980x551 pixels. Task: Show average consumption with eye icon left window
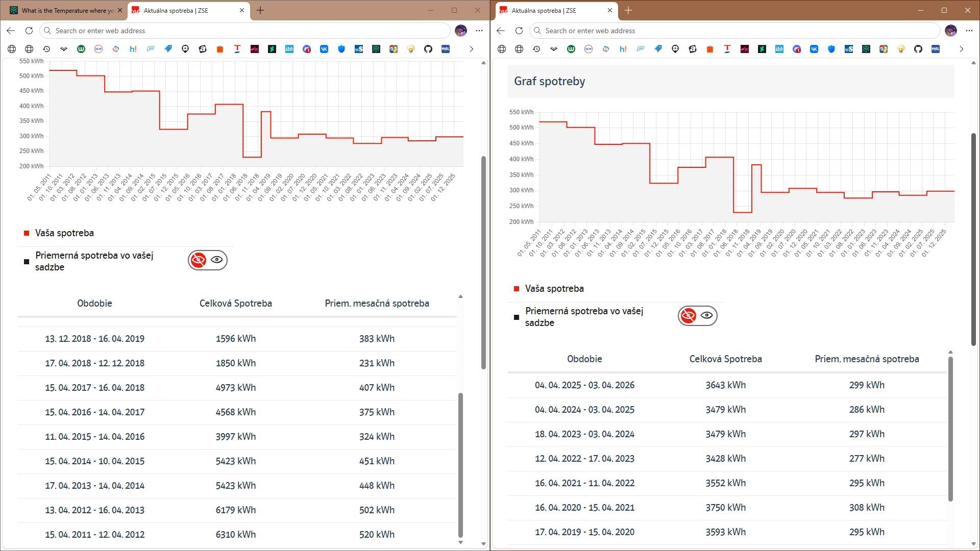point(217,260)
